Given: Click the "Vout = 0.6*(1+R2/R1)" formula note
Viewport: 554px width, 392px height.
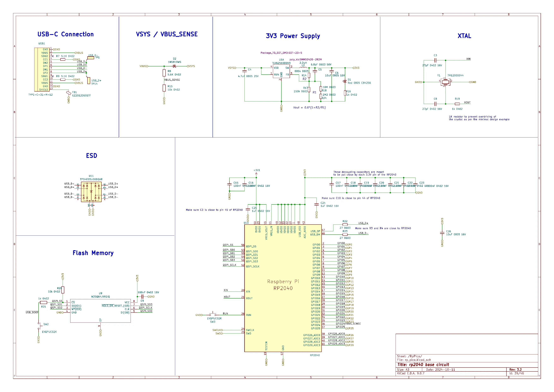Looking at the screenshot, I should (x=310, y=108).
